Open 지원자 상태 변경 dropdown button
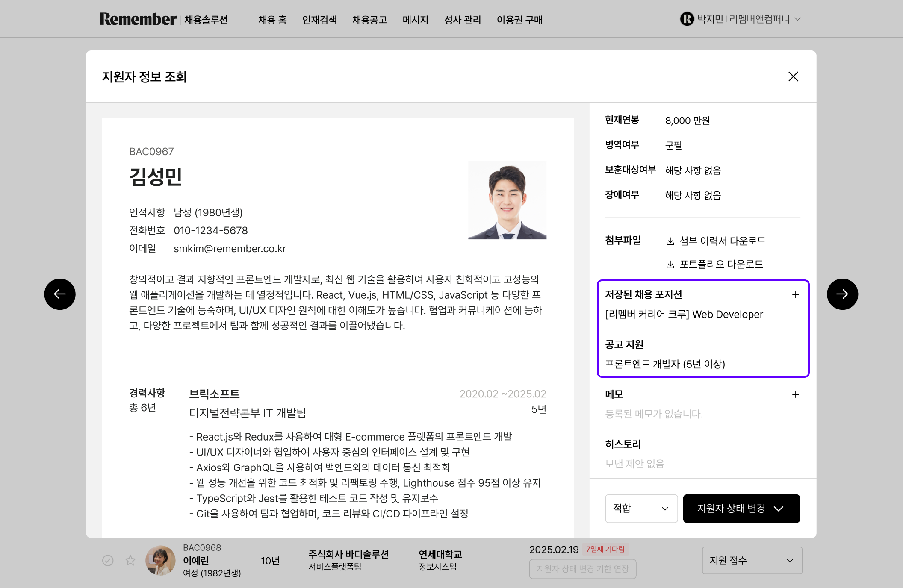This screenshot has height=588, width=903. click(x=741, y=509)
